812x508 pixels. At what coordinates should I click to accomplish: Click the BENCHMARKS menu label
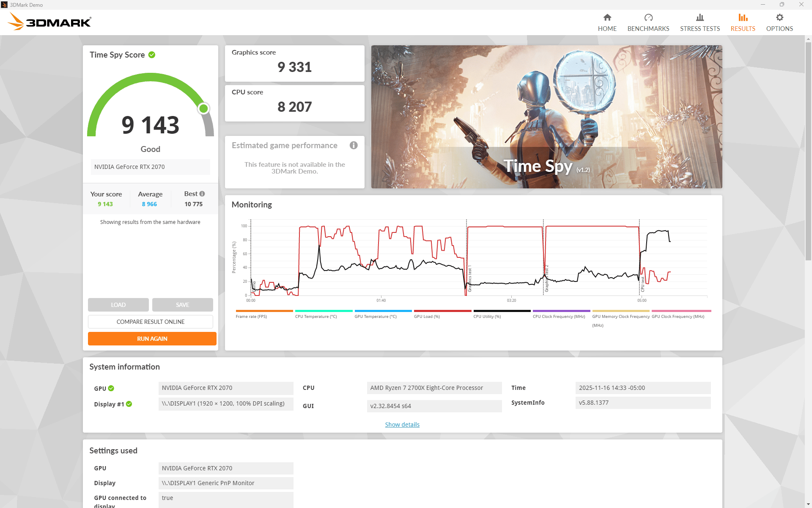click(648, 29)
